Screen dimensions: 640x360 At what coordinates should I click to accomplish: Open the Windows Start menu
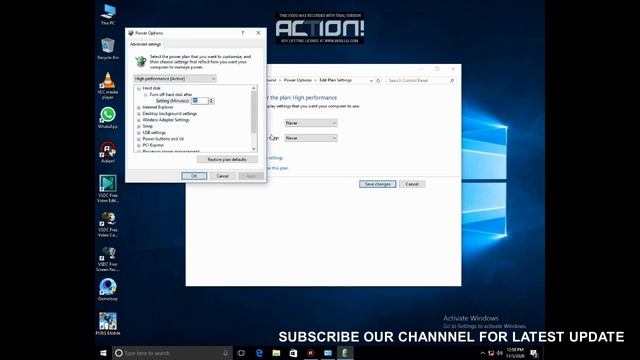[x=103, y=353]
